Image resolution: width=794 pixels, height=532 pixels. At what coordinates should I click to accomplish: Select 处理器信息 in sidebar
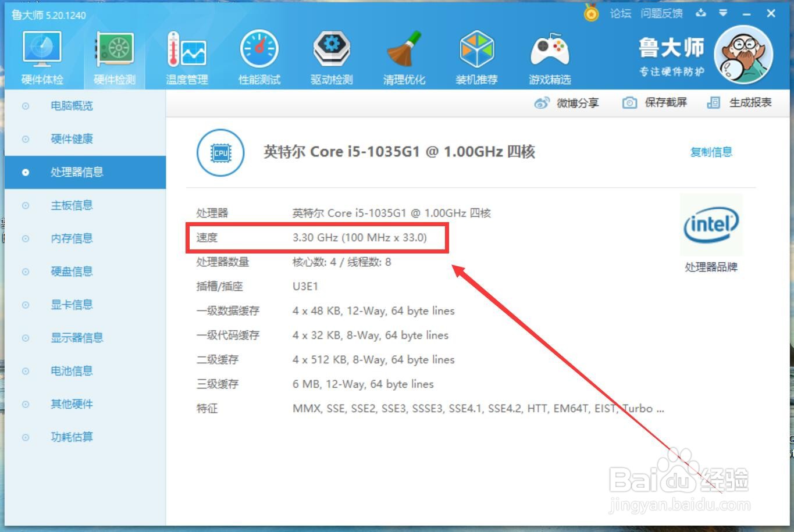click(85, 172)
